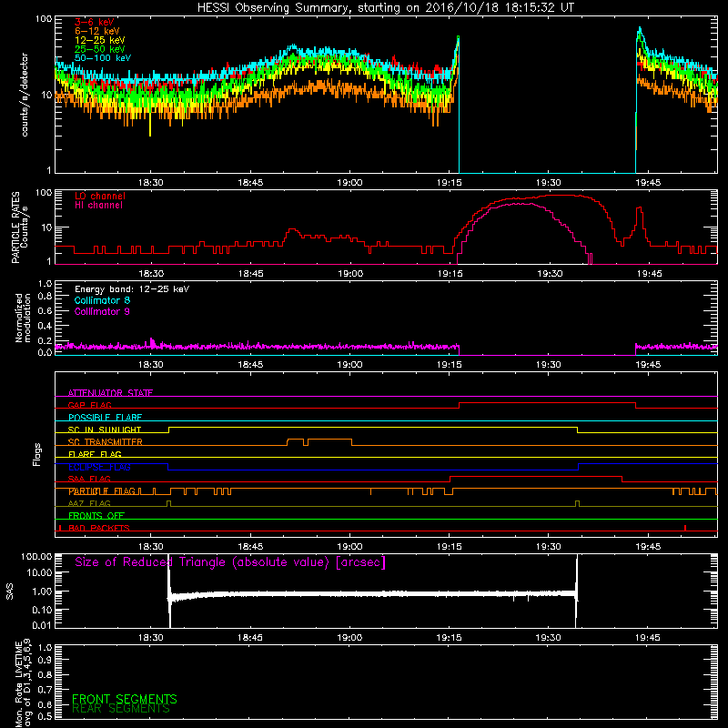Click the counts/s/detector axis label
This screenshot has height=728, width=728.
(25, 95)
